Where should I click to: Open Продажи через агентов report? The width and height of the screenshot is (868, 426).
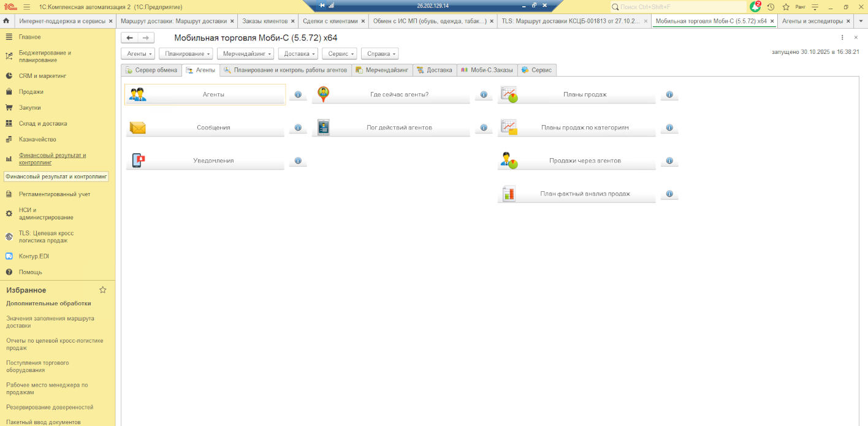tap(576, 161)
